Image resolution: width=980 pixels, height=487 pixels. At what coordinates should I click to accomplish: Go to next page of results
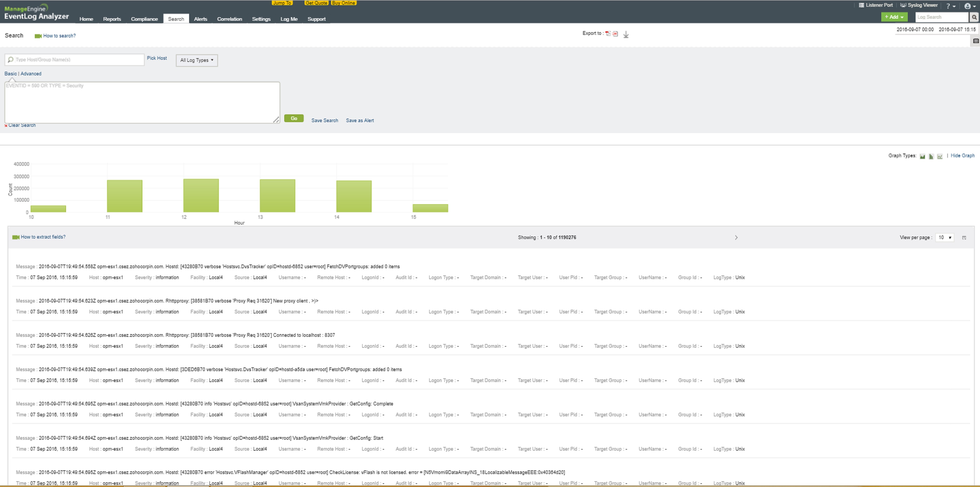737,237
